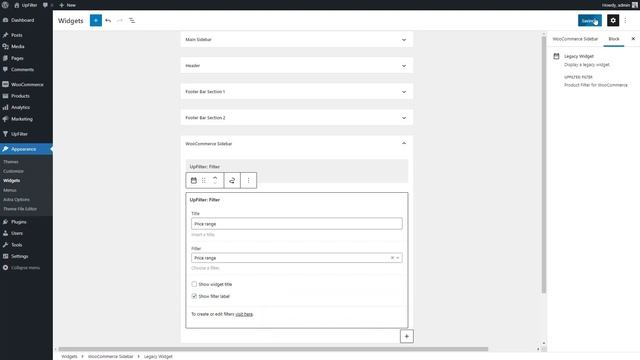Screen dimensions: 640x360
Task: Click the WordPress logo in admin bar
Action: 5,5
